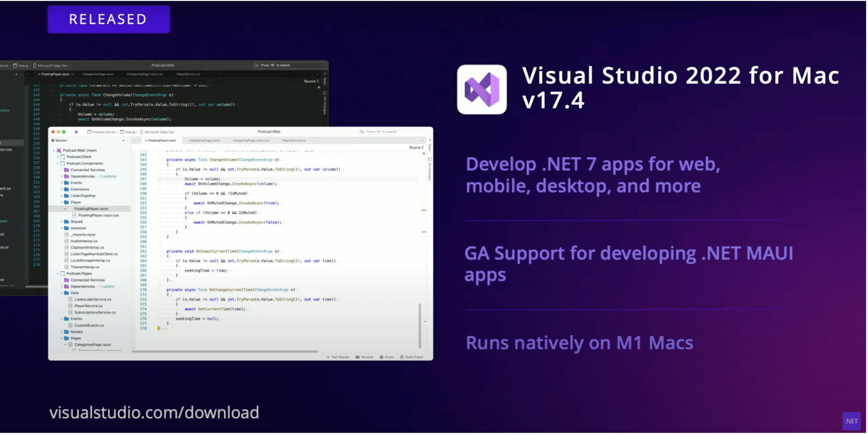Select FloatingPlayer.razor tab in dark window
This screenshot has height=435, width=868.
[55, 74]
